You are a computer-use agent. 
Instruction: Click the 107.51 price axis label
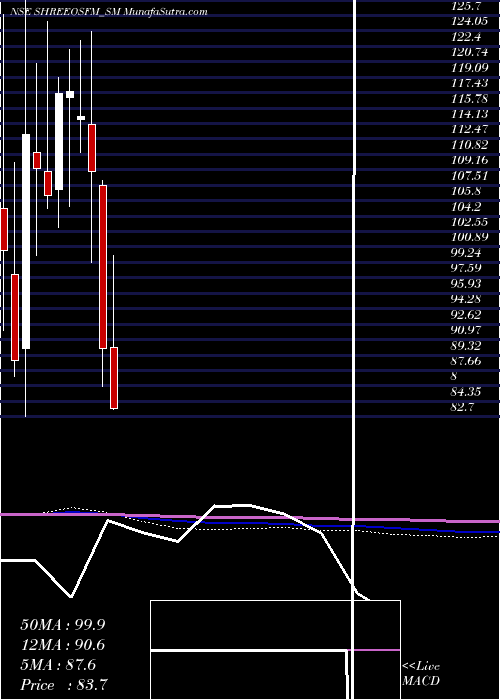point(470,175)
